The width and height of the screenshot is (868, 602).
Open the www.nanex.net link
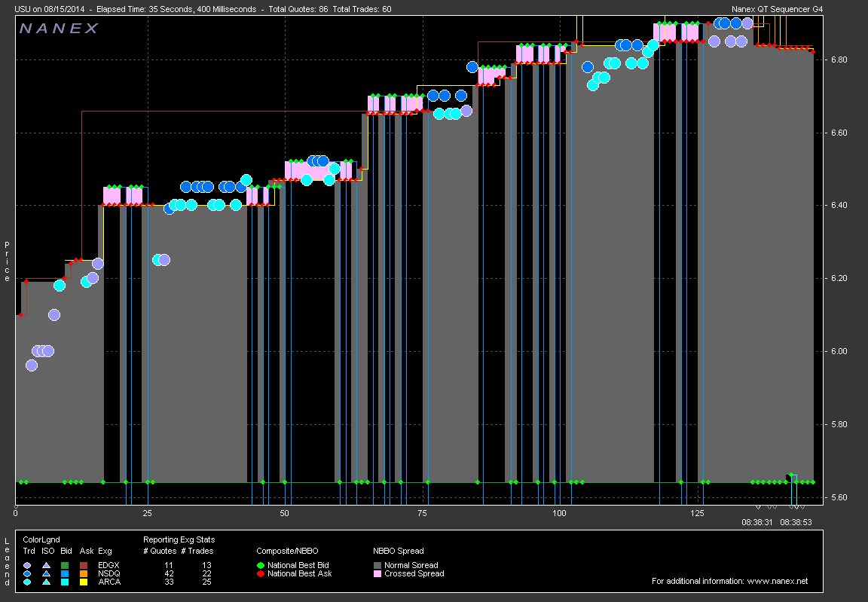coord(778,581)
